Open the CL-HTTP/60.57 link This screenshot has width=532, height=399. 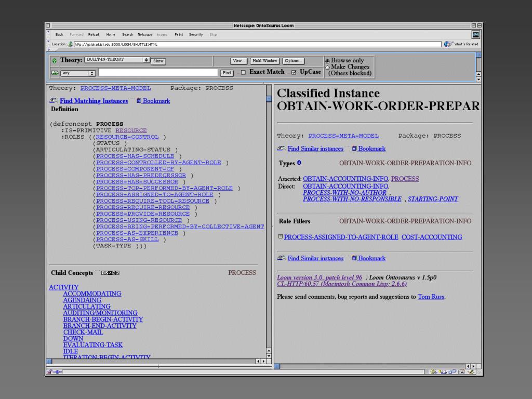click(342, 284)
